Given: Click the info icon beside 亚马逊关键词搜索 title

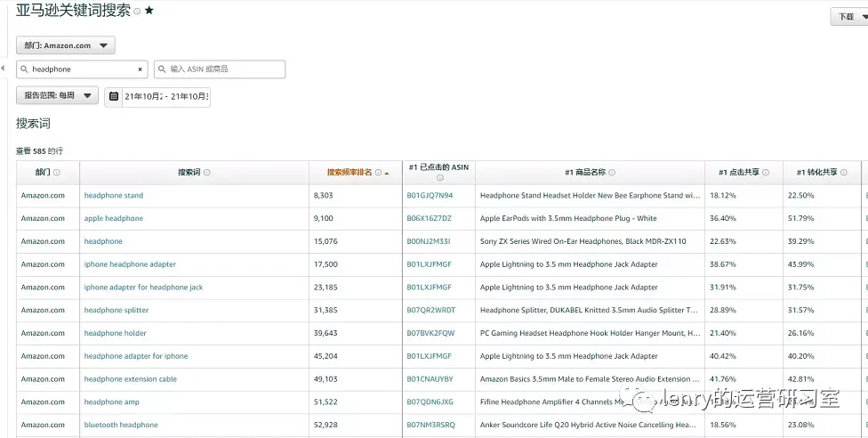Looking at the screenshot, I should point(137,12).
